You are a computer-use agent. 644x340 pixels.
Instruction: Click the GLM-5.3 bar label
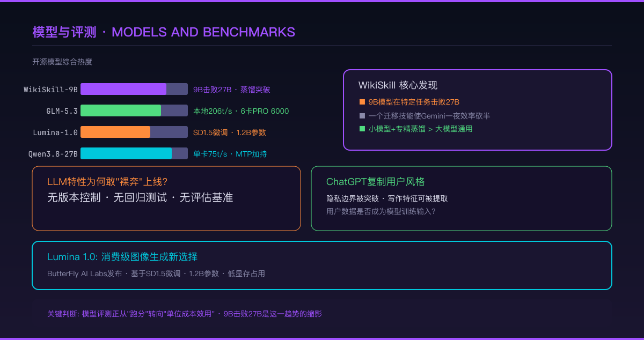click(x=62, y=111)
